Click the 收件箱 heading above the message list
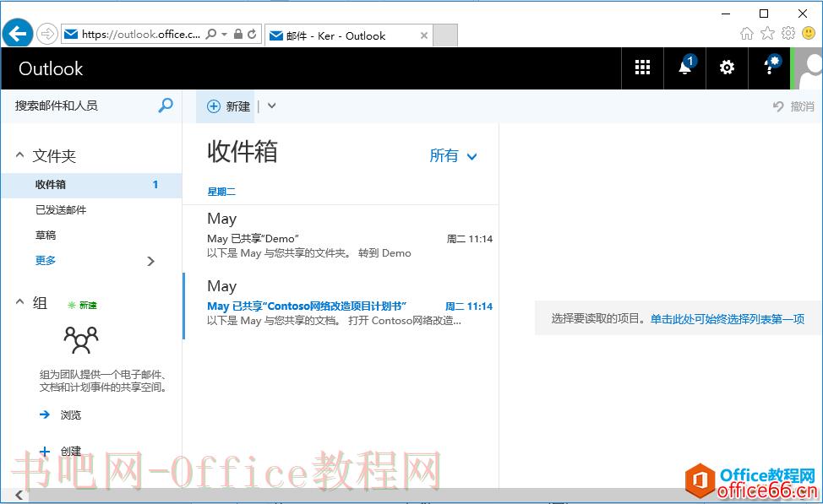823x504 pixels. point(243,152)
